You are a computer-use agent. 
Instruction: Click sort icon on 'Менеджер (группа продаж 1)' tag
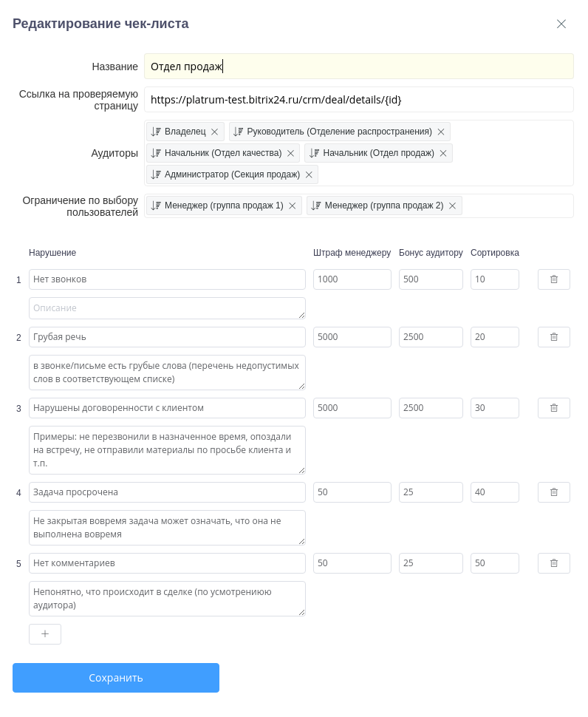click(156, 205)
